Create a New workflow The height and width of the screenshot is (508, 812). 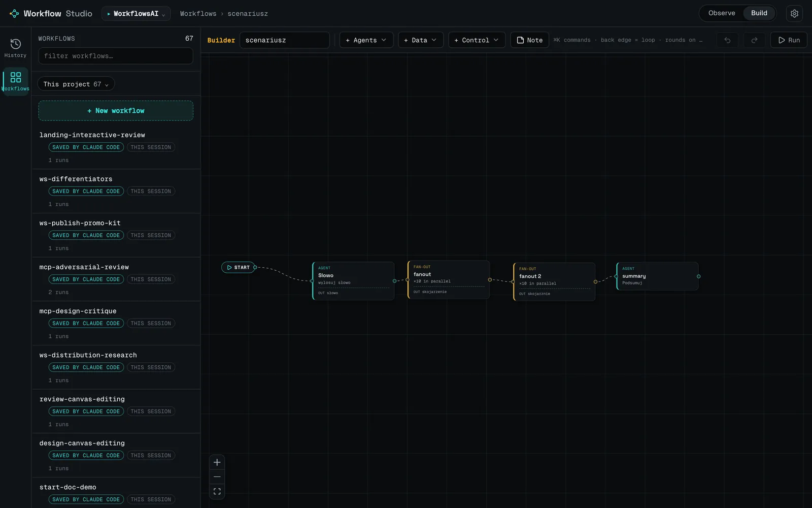click(x=116, y=111)
